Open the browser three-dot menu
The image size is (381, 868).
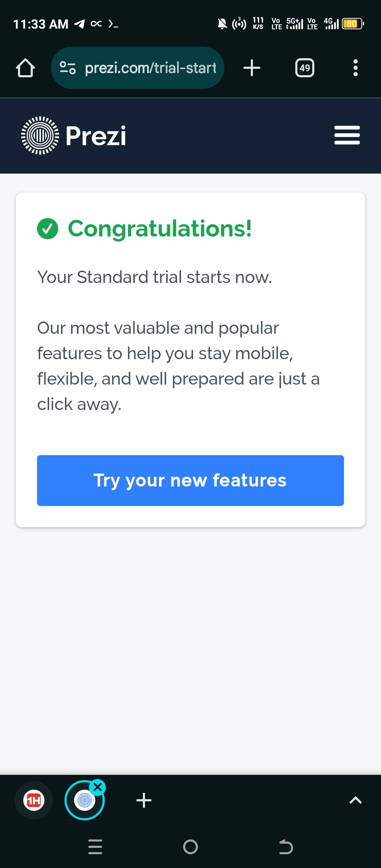tap(355, 68)
